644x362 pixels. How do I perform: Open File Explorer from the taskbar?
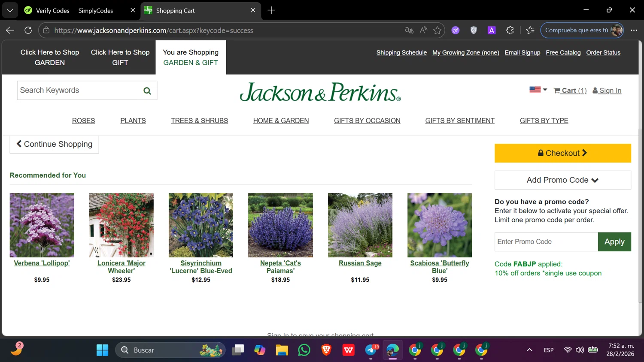tap(282, 350)
